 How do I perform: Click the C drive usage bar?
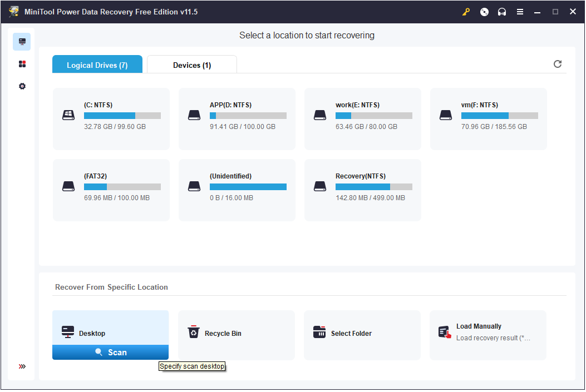point(122,115)
